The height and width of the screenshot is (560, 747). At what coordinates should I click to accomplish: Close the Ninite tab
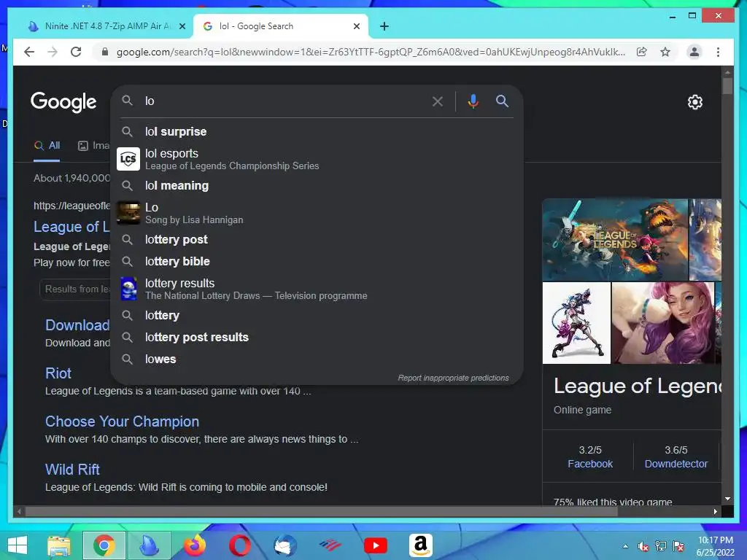(182, 26)
